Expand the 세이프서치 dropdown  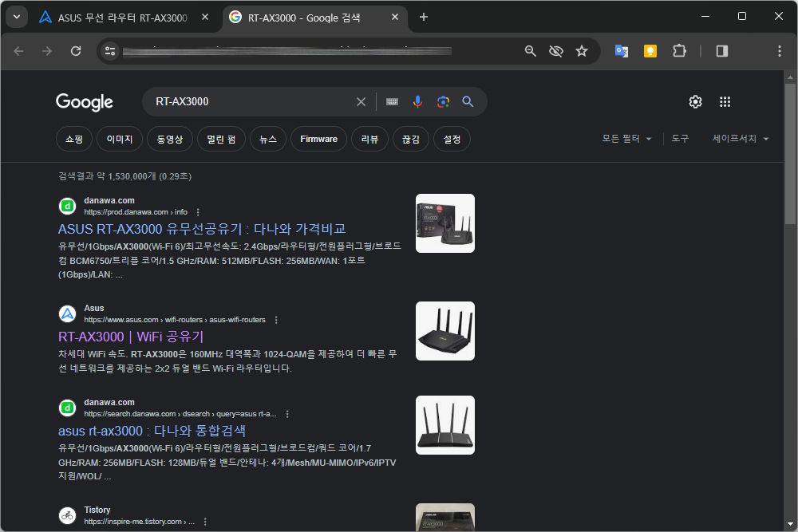741,138
